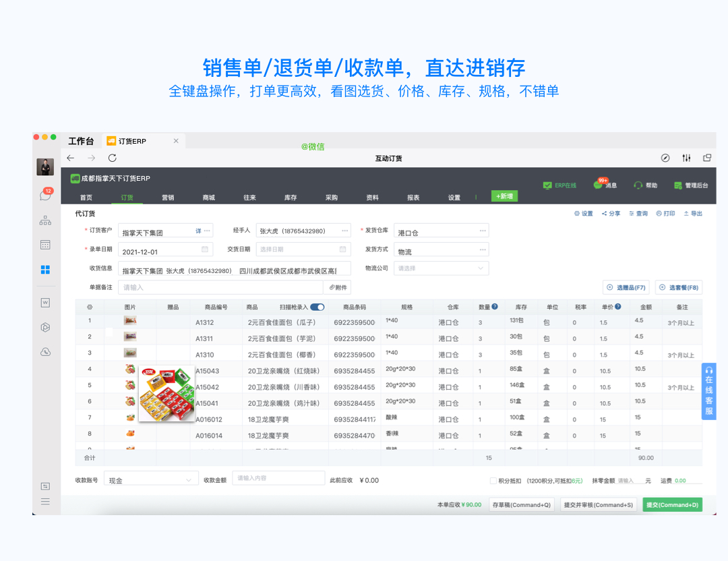Open the 商城 menu
Image resolution: width=728 pixels, height=561 pixels.
tap(209, 198)
